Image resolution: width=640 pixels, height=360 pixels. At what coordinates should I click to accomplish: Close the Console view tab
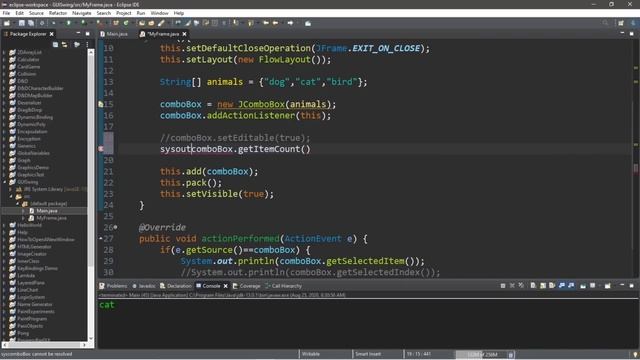coord(225,286)
